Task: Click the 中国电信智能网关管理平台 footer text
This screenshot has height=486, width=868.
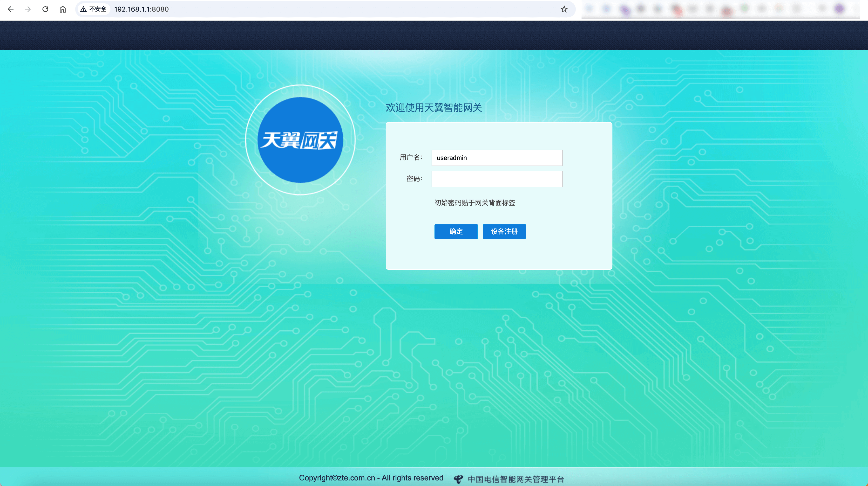Action: 516,479
